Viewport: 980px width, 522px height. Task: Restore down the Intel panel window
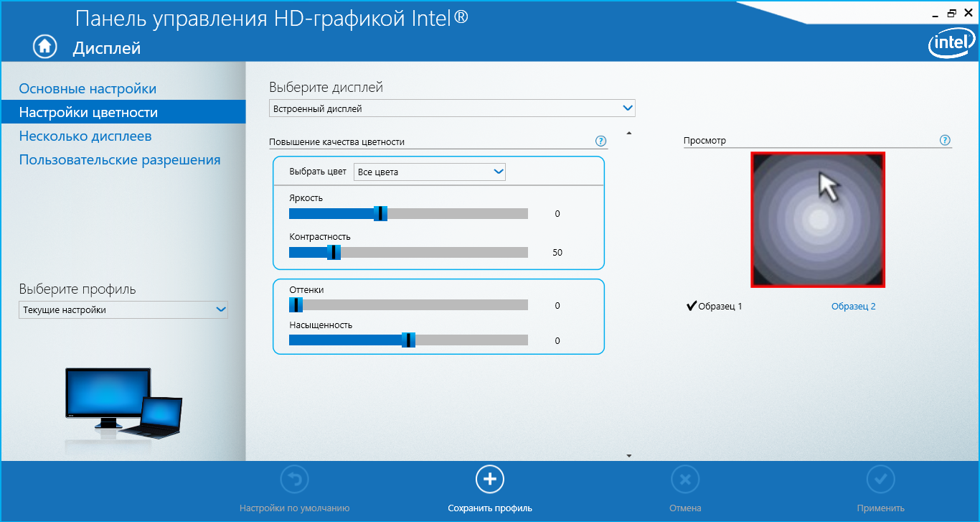coord(952,13)
